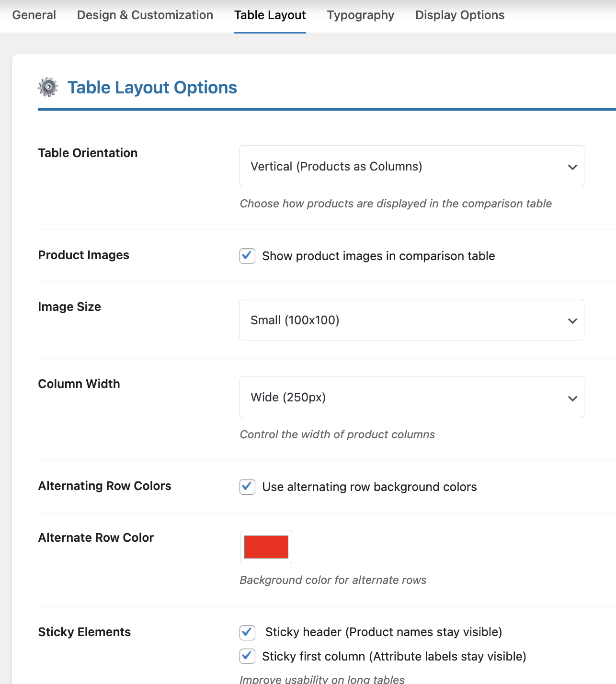Toggle the Sticky first column checkbox
Image resolution: width=616 pixels, height=684 pixels.
click(x=247, y=656)
